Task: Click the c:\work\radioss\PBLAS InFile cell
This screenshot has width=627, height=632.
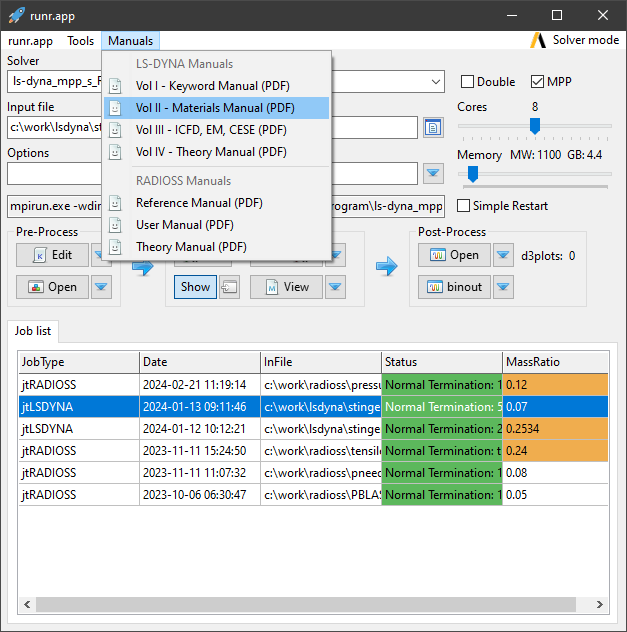Action: pos(321,495)
